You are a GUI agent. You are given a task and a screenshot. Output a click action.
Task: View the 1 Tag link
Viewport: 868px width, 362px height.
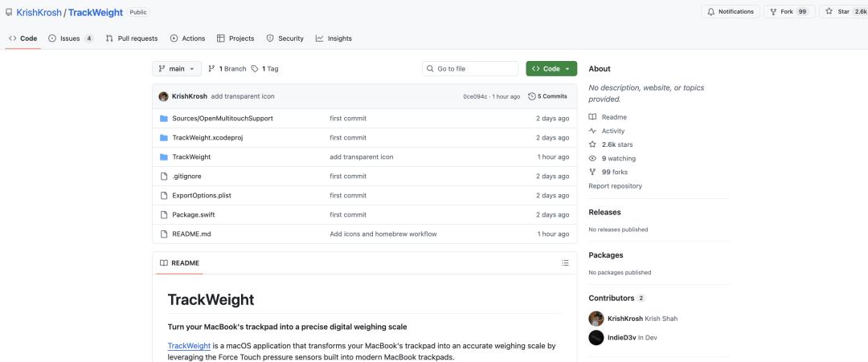(264, 68)
